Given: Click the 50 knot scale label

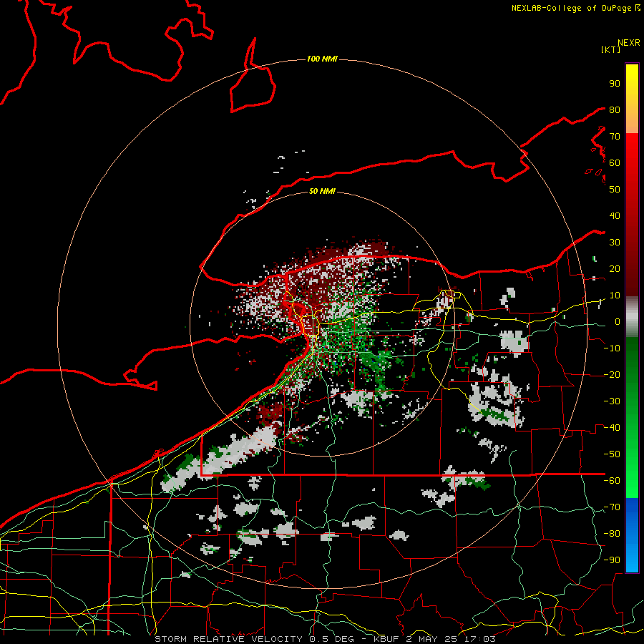Looking at the screenshot, I should point(615,190).
